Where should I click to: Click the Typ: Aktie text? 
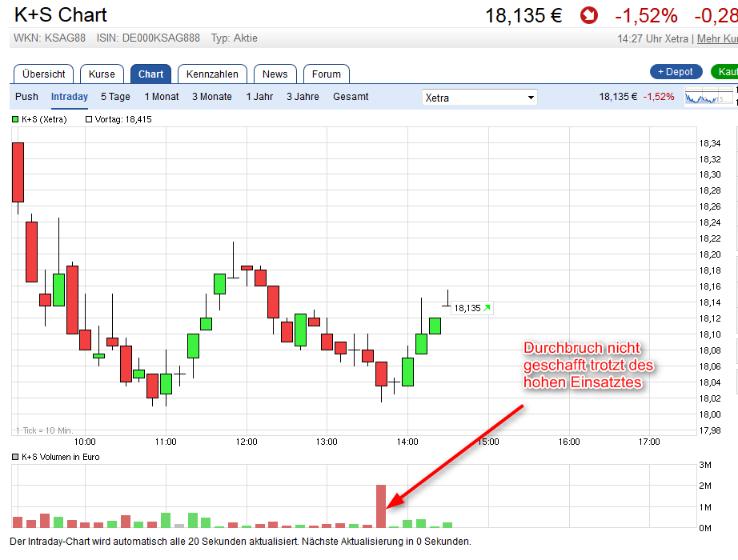point(234,38)
